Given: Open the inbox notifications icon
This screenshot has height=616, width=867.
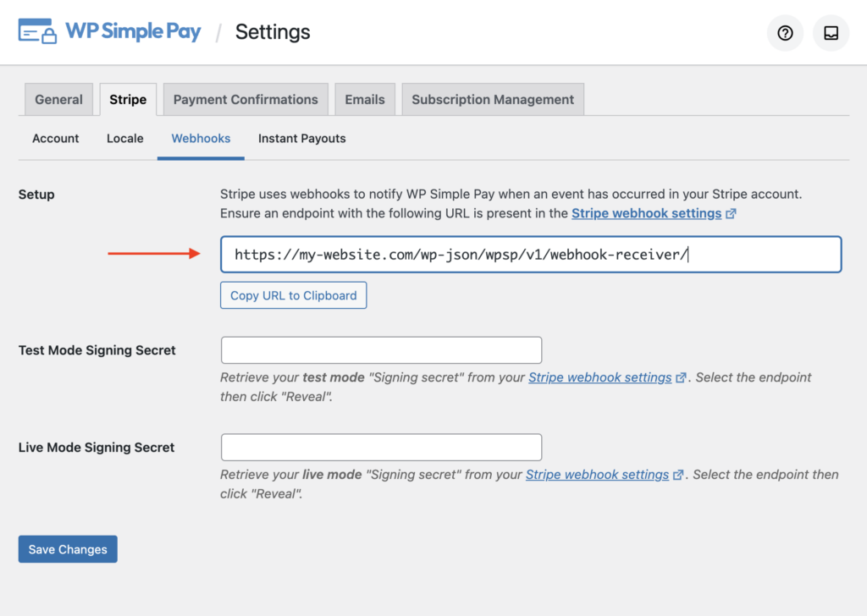Looking at the screenshot, I should click(x=831, y=33).
